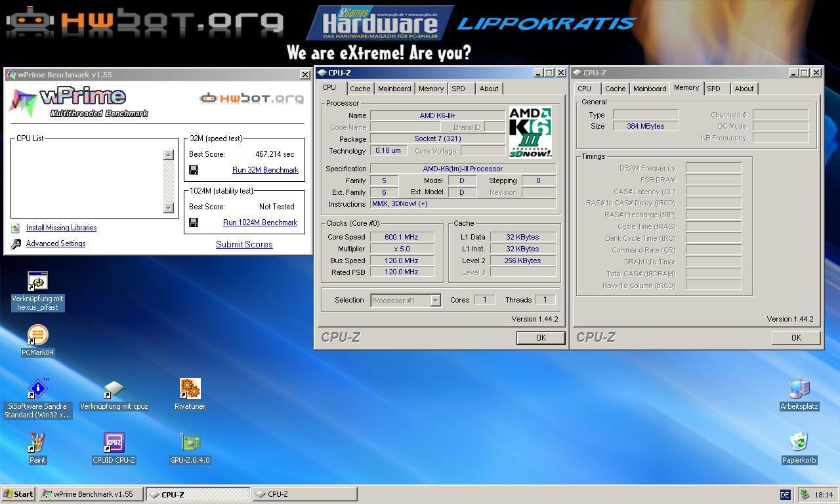Click save icon beside Run 1024M Benchmark

(194, 222)
